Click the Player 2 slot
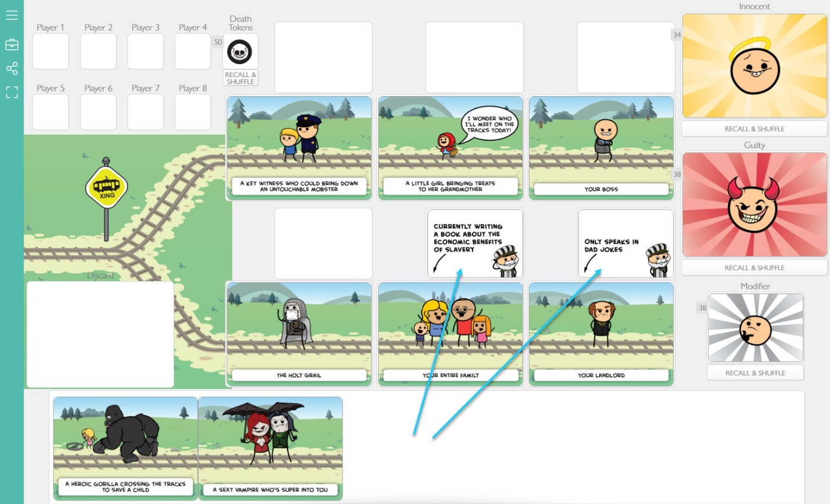Viewport: 830px width, 504px height. [x=98, y=51]
